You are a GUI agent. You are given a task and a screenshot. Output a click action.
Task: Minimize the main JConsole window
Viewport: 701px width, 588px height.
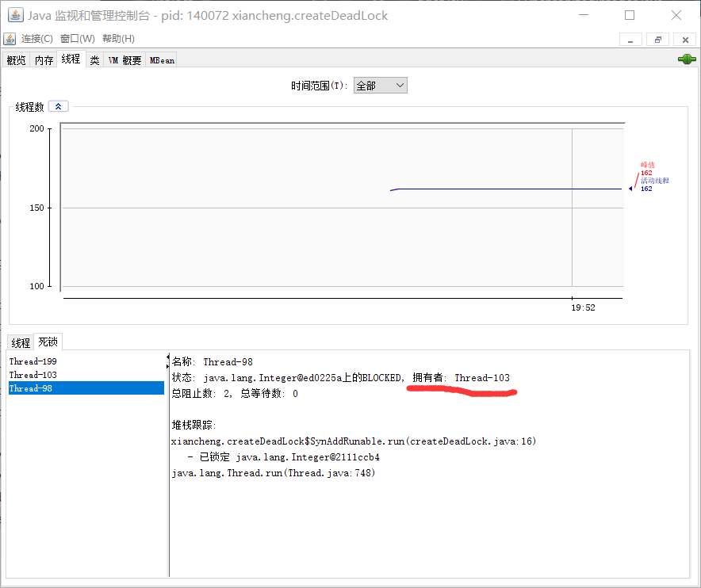point(584,15)
